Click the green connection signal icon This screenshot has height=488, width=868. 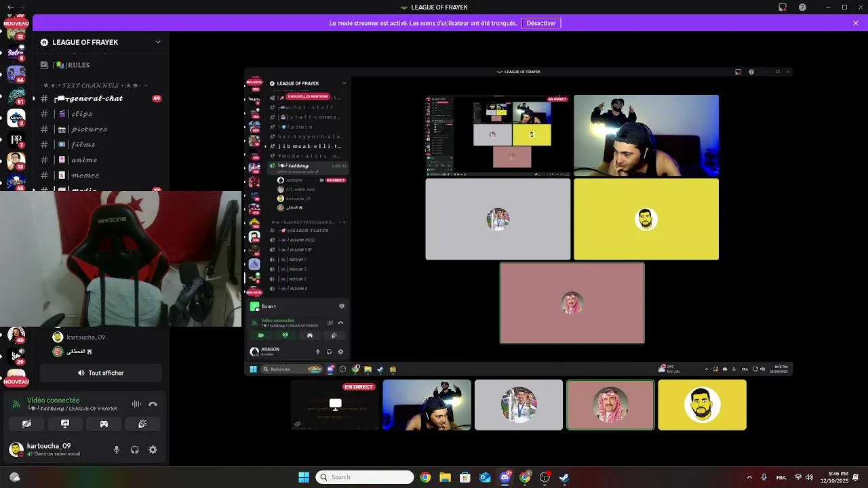click(16, 405)
